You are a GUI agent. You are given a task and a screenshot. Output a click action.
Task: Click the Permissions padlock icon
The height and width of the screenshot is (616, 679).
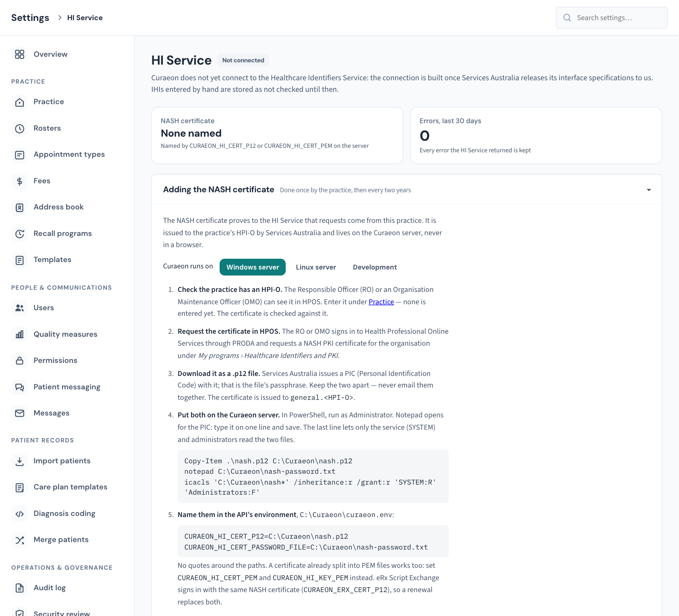20,361
